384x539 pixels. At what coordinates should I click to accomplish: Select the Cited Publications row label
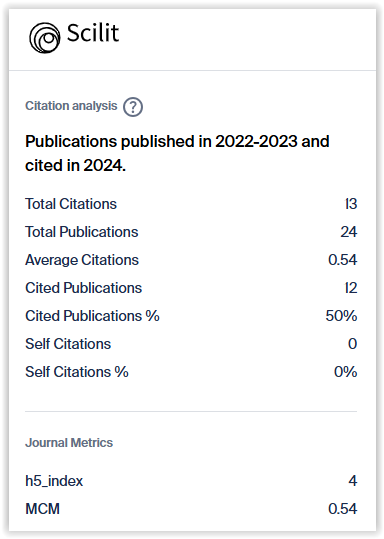pyautogui.click(x=84, y=288)
